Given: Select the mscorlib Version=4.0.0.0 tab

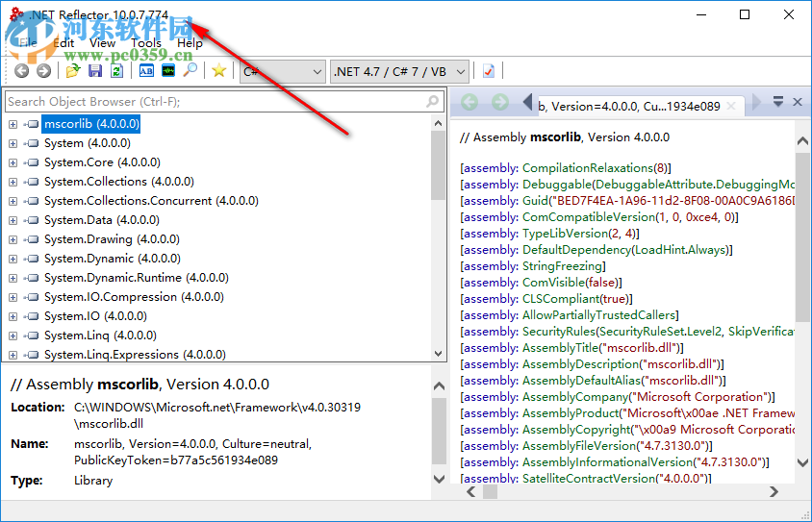Looking at the screenshot, I should click(629, 106).
